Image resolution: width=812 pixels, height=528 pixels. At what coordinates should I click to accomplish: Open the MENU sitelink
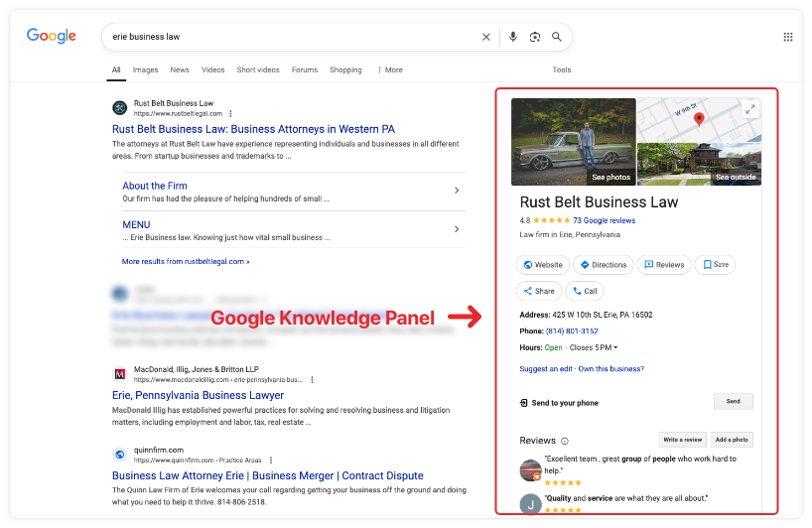[136, 224]
